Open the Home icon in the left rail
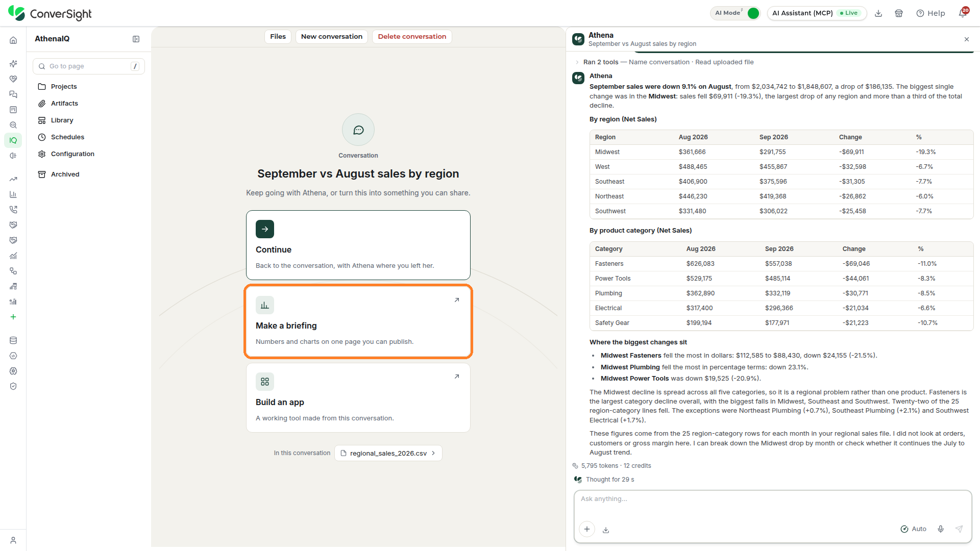980x551 pixels. (13, 40)
